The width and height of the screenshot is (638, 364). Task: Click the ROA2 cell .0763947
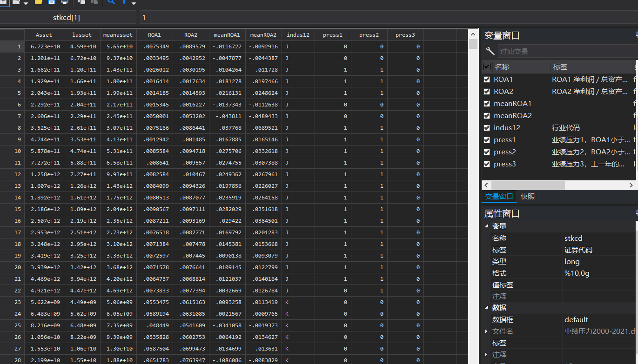pos(191,360)
